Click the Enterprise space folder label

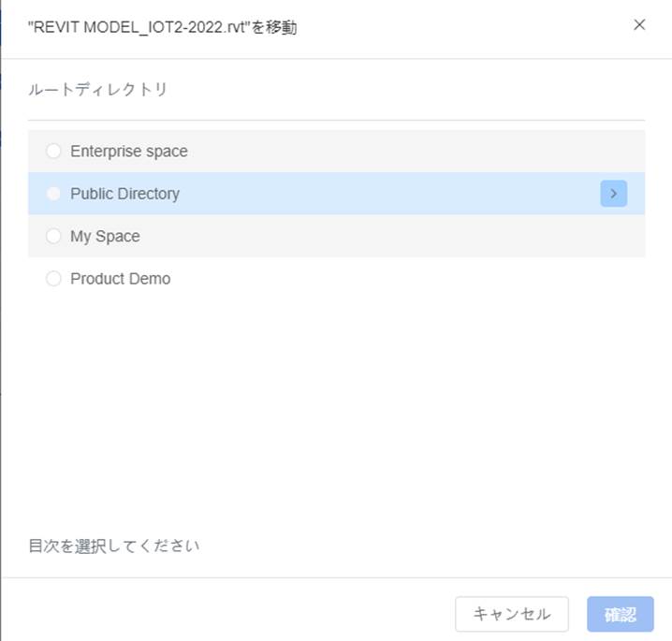pyautogui.click(x=129, y=152)
